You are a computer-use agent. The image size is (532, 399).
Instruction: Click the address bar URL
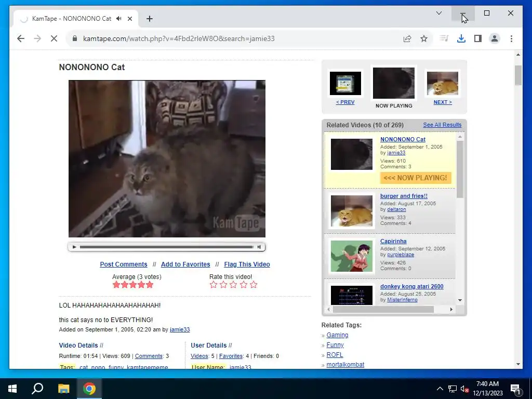pyautogui.click(x=179, y=38)
